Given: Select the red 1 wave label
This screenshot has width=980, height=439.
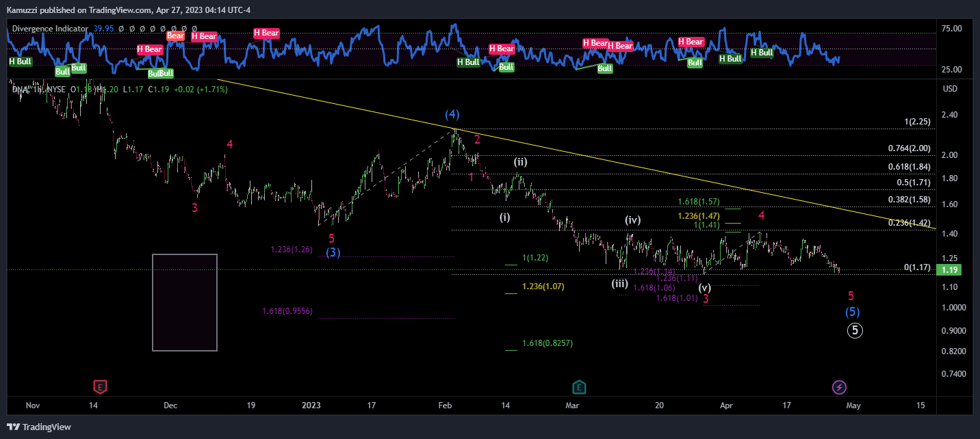Looking at the screenshot, I should coord(472,177).
